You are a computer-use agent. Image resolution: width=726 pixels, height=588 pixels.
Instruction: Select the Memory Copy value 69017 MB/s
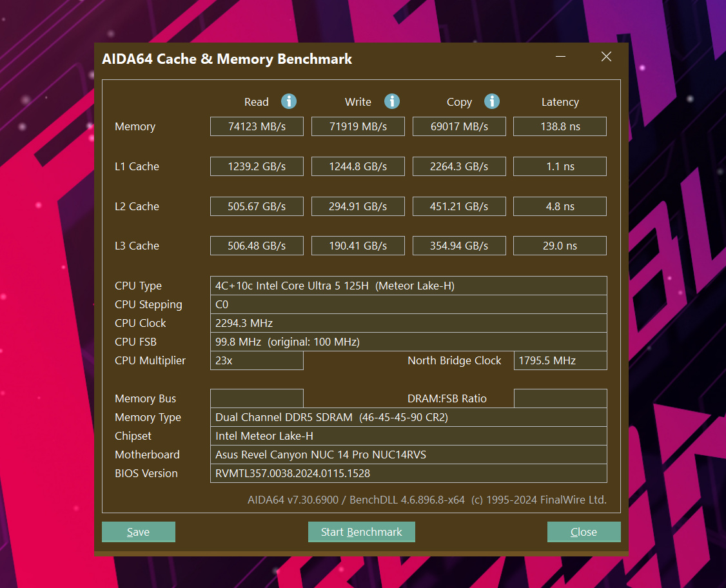[x=459, y=126]
